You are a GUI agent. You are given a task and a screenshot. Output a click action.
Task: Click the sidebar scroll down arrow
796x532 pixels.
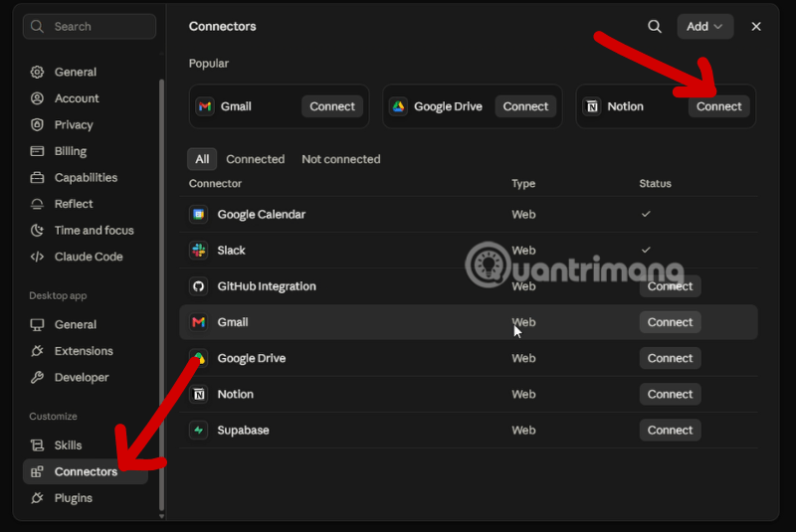pyautogui.click(x=161, y=516)
